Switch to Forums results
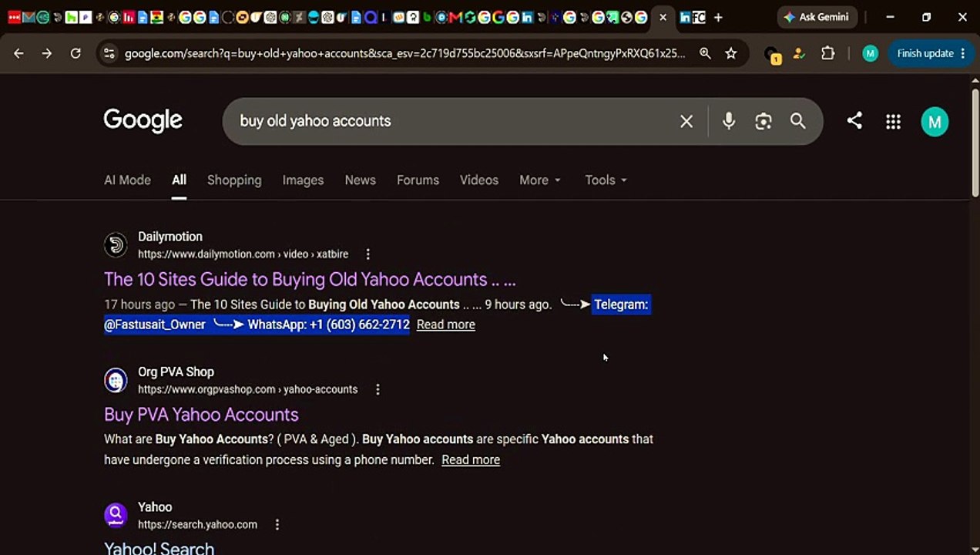Image resolution: width=980 pixels, height=555 pixels. click(x=418, y=180)
